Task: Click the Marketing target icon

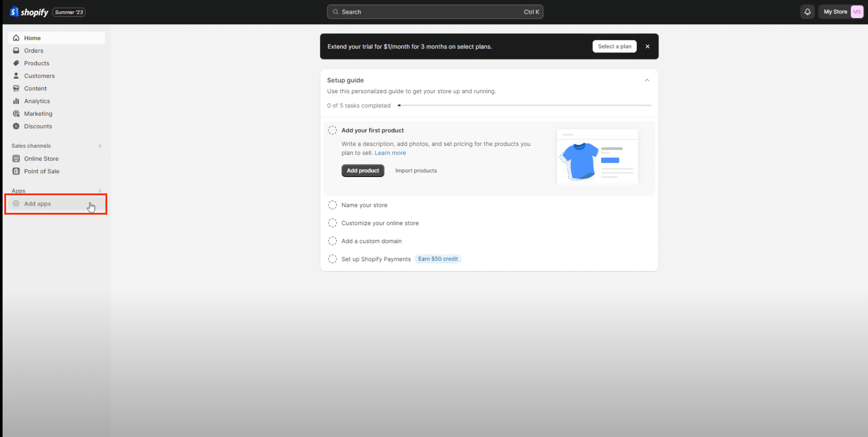Action: [16, 114]
